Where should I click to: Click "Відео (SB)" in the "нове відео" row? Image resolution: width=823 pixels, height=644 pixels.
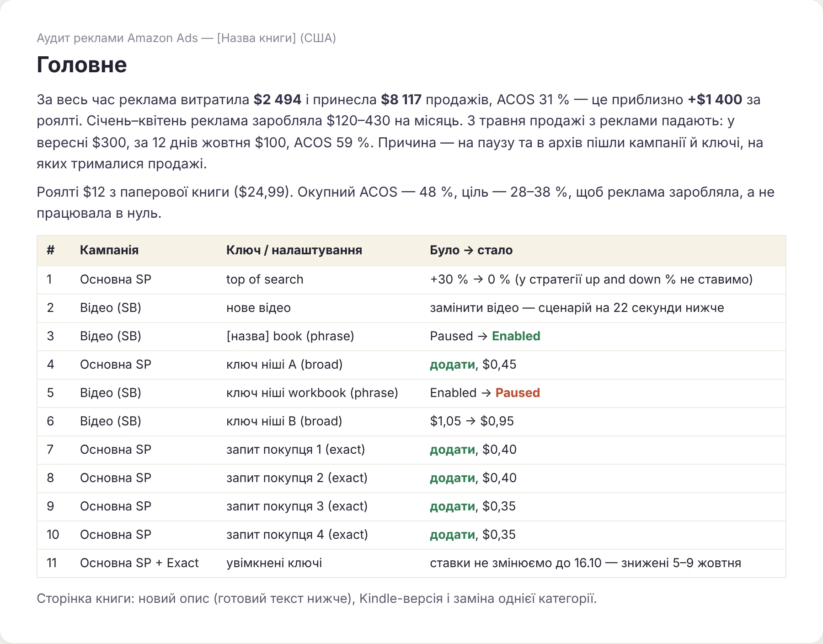coord(111,308)
